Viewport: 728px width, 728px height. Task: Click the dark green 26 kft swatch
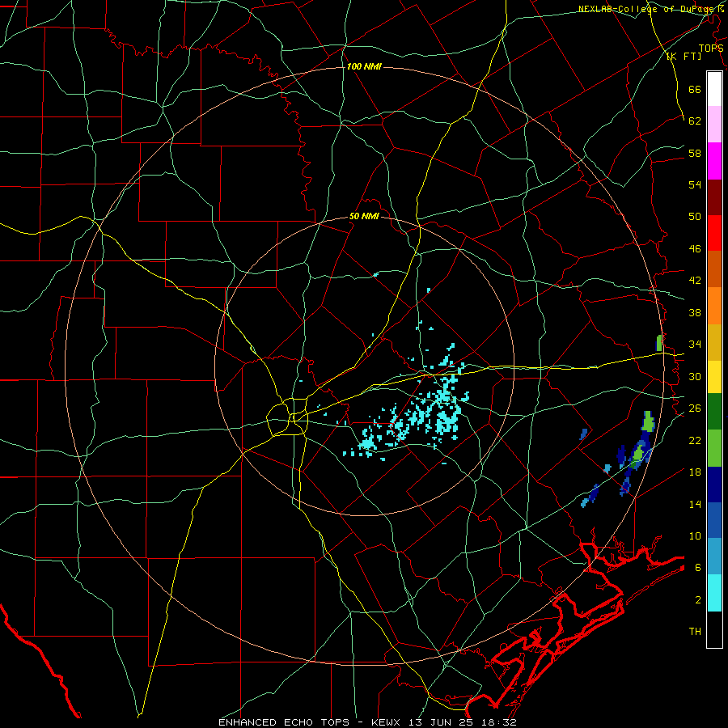(x=714, y=412)
